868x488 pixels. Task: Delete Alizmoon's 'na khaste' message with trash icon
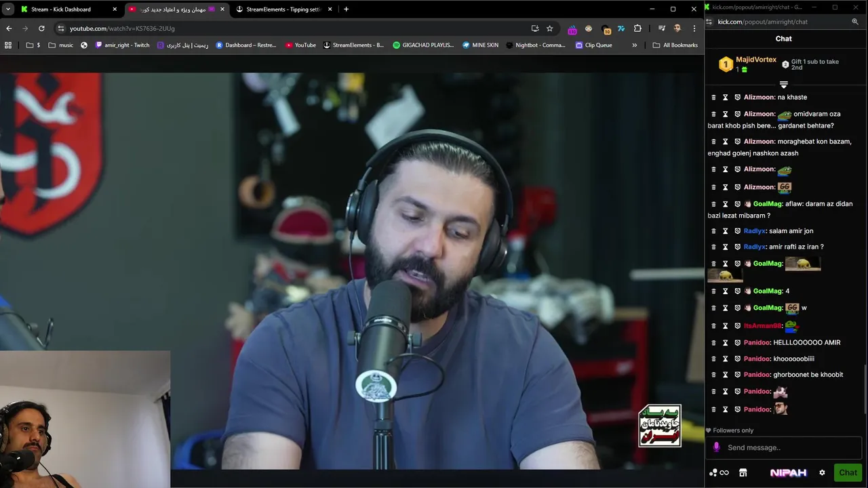point(713,98)
